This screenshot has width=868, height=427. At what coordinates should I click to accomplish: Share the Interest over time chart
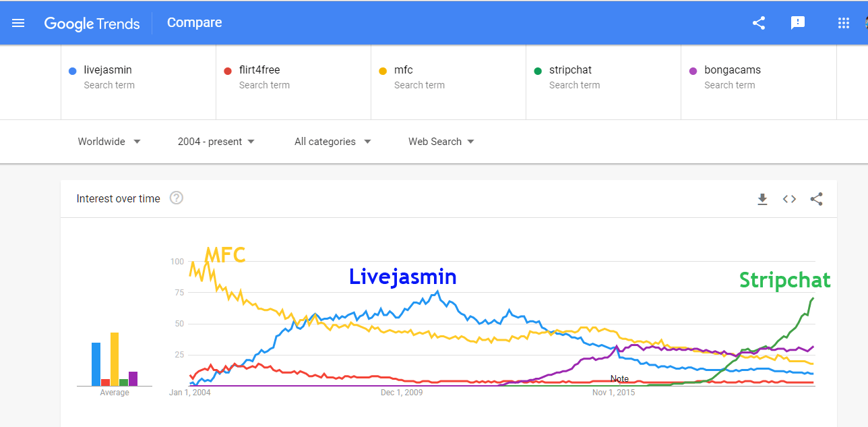click(816, 199)
